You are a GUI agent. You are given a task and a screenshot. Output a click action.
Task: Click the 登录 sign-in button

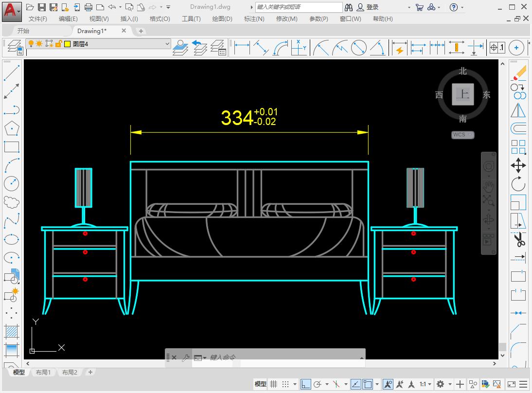pyautogui.click(x=372, y=7)
